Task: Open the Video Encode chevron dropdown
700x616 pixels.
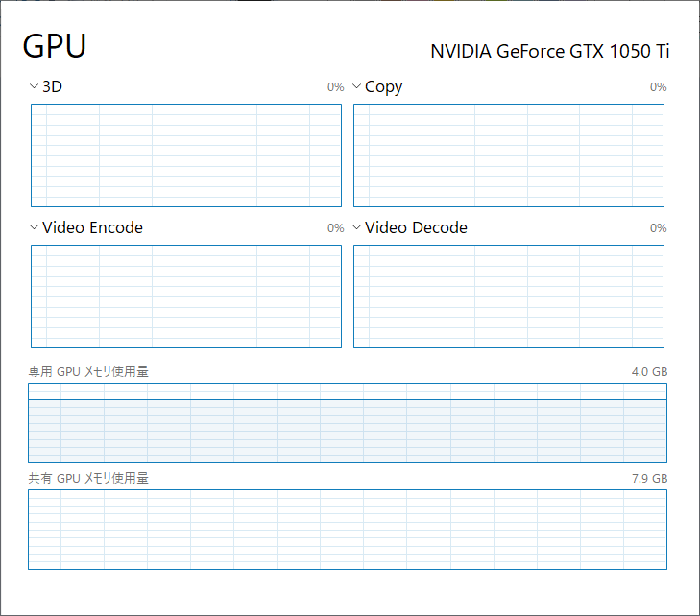Action: (35, 228)
